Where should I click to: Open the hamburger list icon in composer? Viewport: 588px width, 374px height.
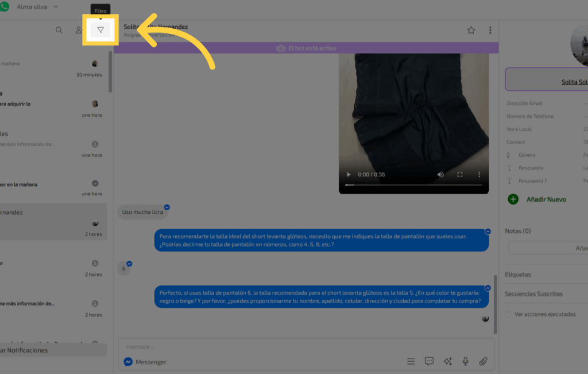click(x=411, y=361)
